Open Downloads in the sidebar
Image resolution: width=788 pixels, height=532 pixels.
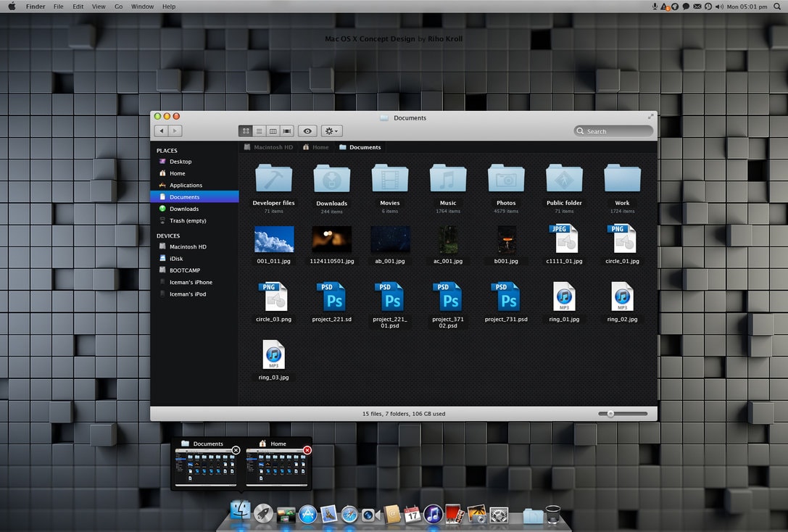[194, 209]
